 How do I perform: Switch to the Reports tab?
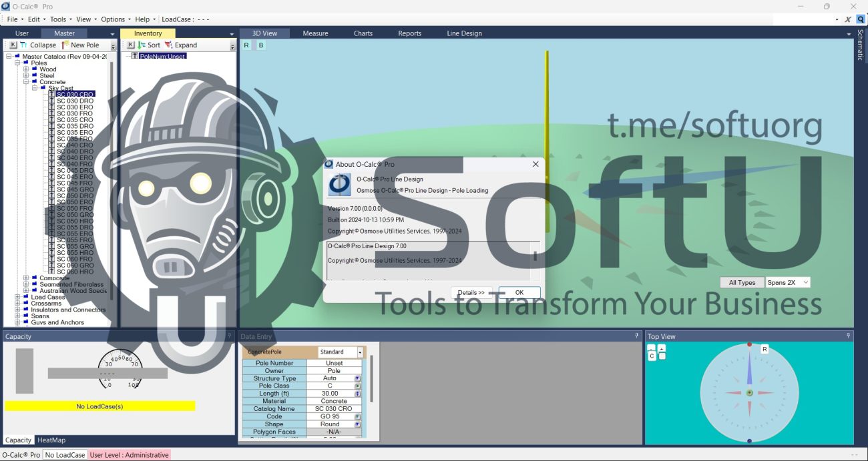(410, 33)
